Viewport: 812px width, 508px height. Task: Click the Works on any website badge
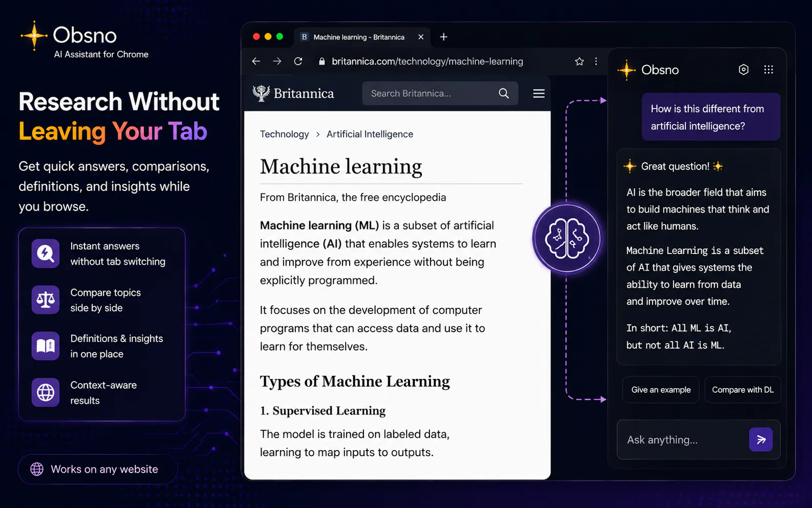[x=98, y=469]
